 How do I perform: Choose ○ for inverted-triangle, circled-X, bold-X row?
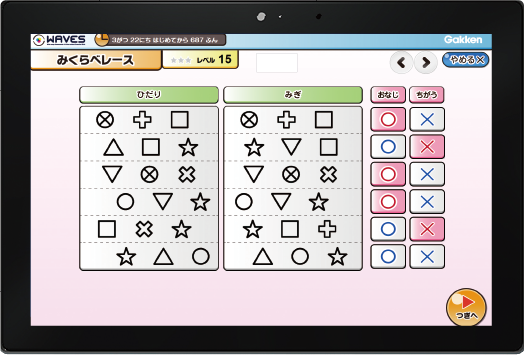coord(388,174)
